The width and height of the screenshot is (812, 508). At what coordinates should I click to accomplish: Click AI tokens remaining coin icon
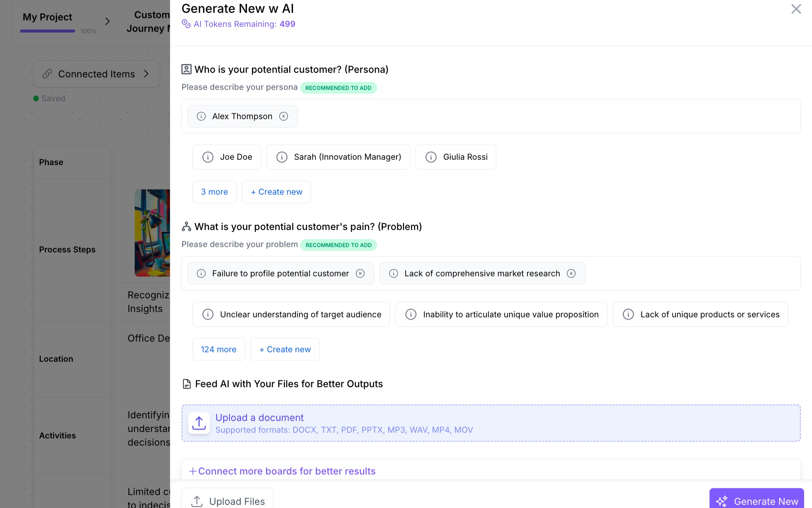pos(186,24)
